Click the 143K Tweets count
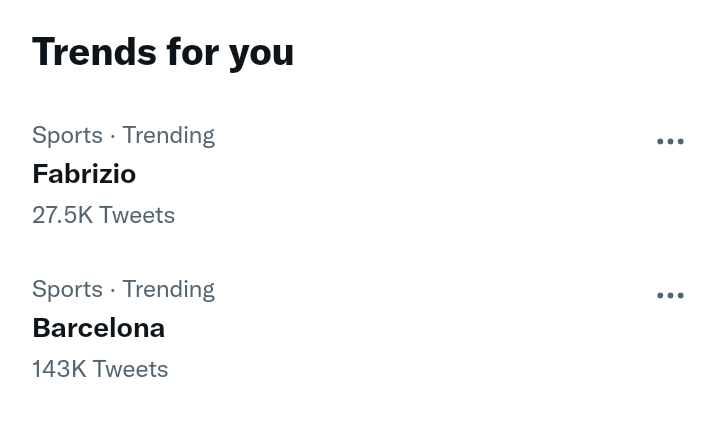 pyautogui.click(x=100, y=369)
